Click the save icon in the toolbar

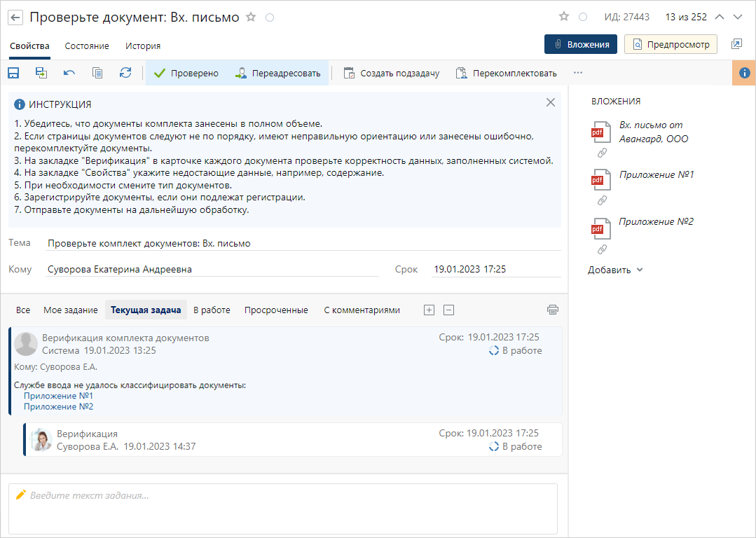click(13, 73)
